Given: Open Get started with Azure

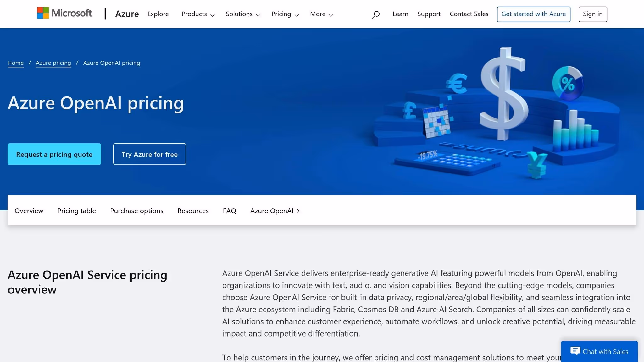Looking at the screenshot, I should pyautogui.click(x=533, y=14).
